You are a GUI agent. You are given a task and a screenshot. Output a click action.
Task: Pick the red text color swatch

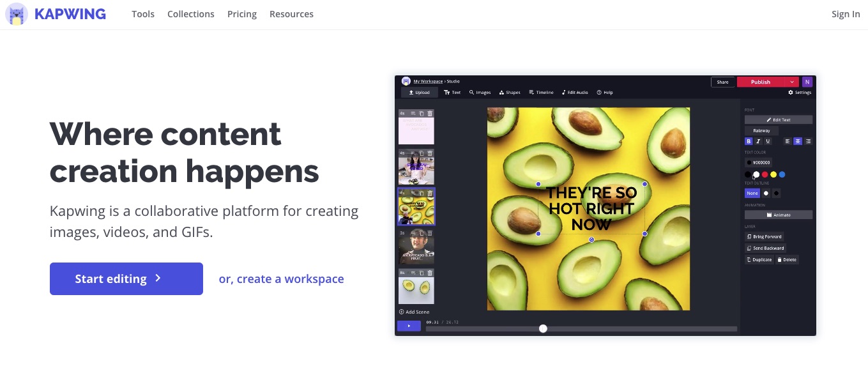[x=765, y=174]
